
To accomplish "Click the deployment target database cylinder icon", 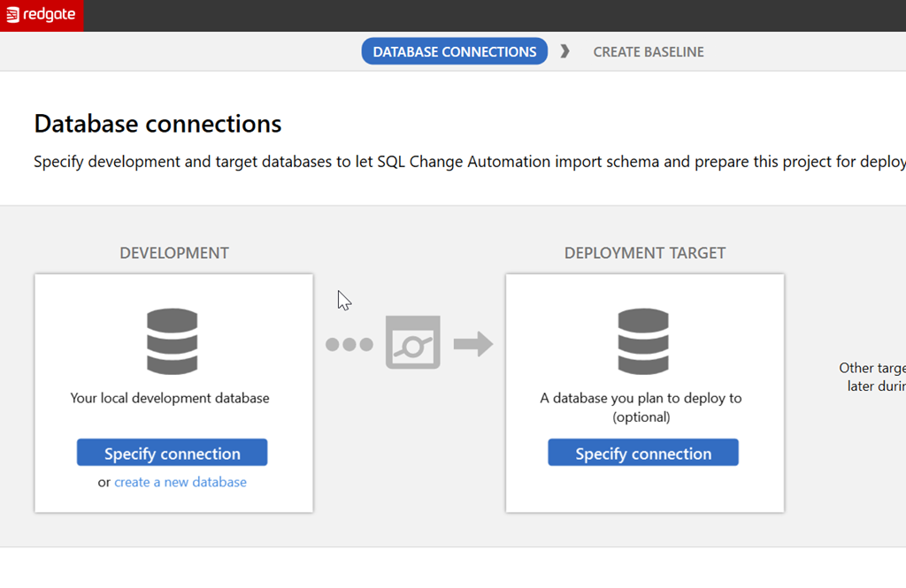I will point(643,341).
